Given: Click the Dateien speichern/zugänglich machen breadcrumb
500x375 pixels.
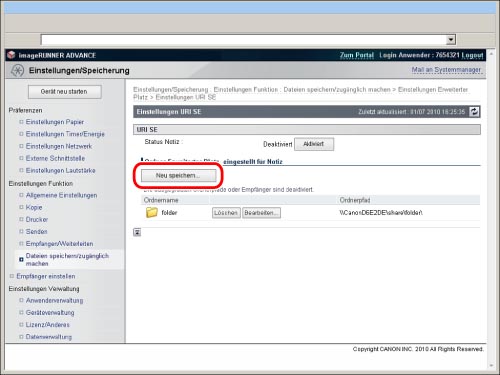Looking at the screenshot, I should pos(337,89).
